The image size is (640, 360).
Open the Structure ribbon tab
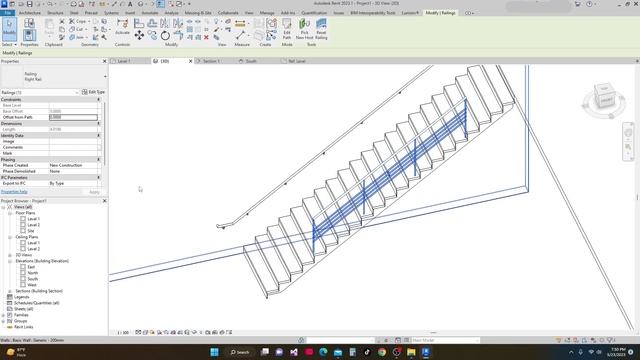[56, 13]
